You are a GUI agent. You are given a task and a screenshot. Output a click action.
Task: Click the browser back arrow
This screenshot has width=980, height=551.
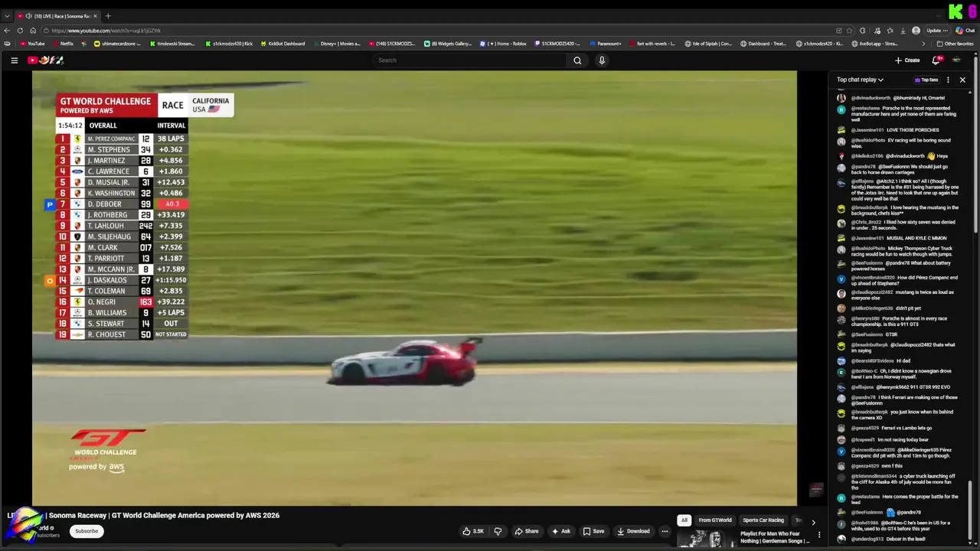[7, 31]
